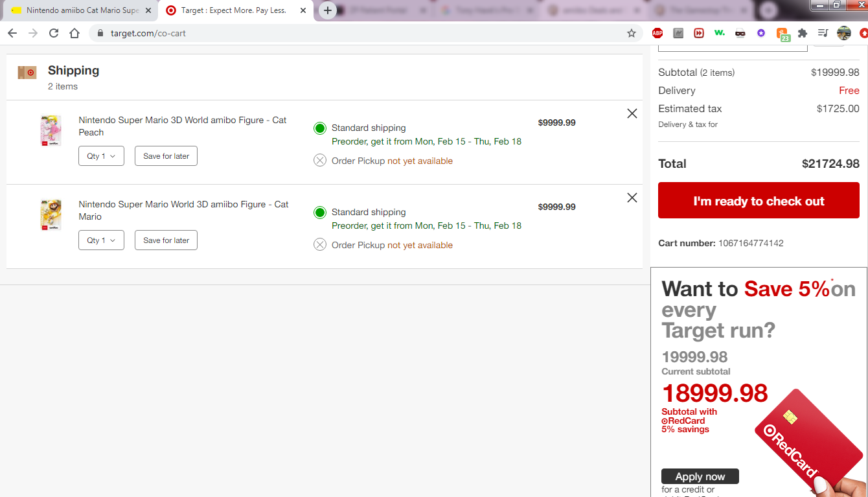This screenshot has width=868, height=497.
Task: Remove Cat Mario amiibo from cart
Action: pyautogui.click(x=632, y=198)
